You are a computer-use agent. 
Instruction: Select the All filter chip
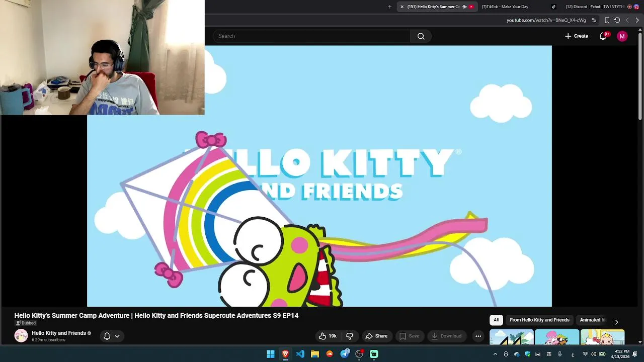point(496,320)
